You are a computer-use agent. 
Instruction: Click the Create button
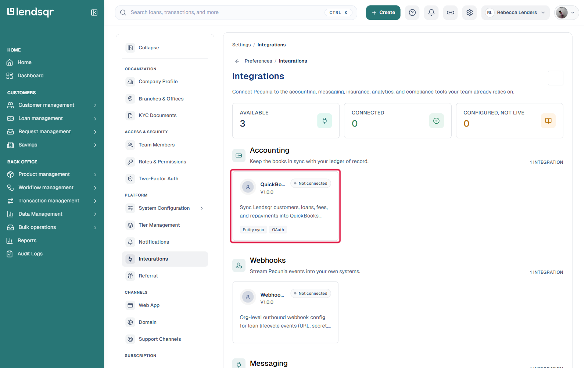[x=383, y=13]
